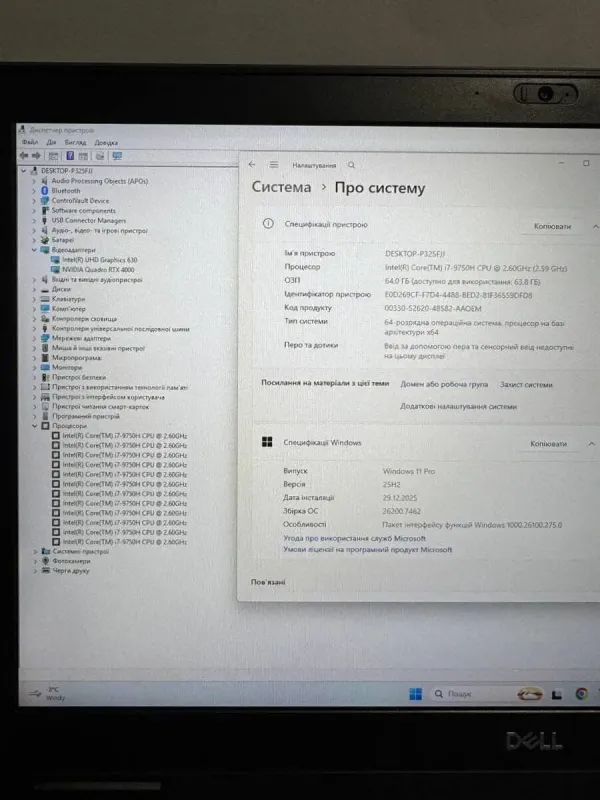Open Chrome from the taskbar
600x800 pixels.
(582, 693)
